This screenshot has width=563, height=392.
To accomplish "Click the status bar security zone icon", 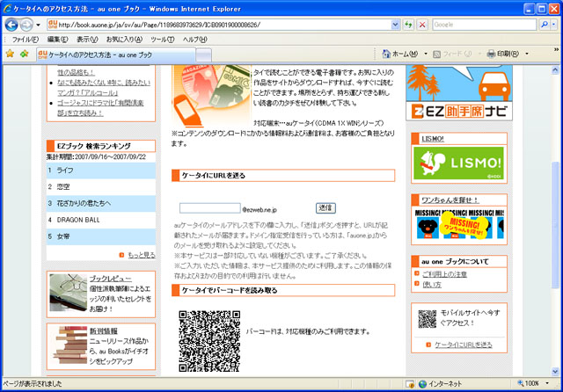I will click(410, 384).
